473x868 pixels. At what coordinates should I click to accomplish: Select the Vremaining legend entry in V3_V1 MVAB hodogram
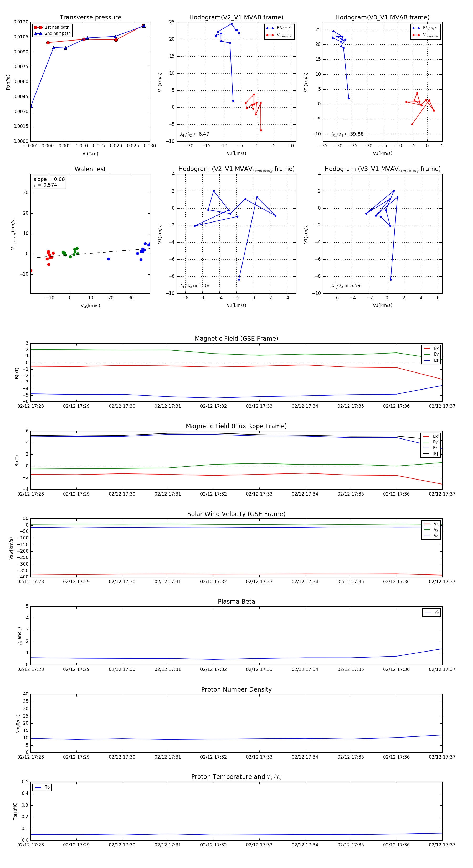click(x=425, y=35)
